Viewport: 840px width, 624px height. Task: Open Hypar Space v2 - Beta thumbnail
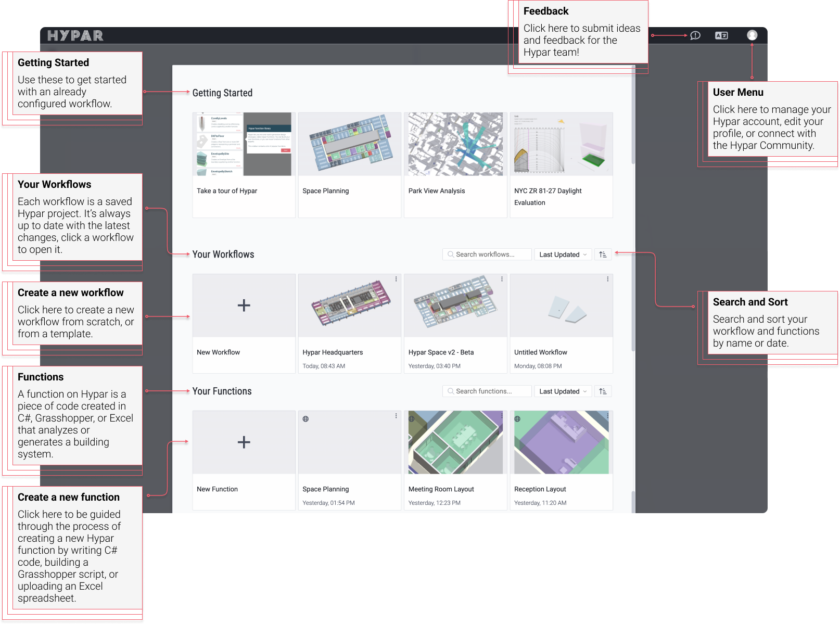[455, 305]
